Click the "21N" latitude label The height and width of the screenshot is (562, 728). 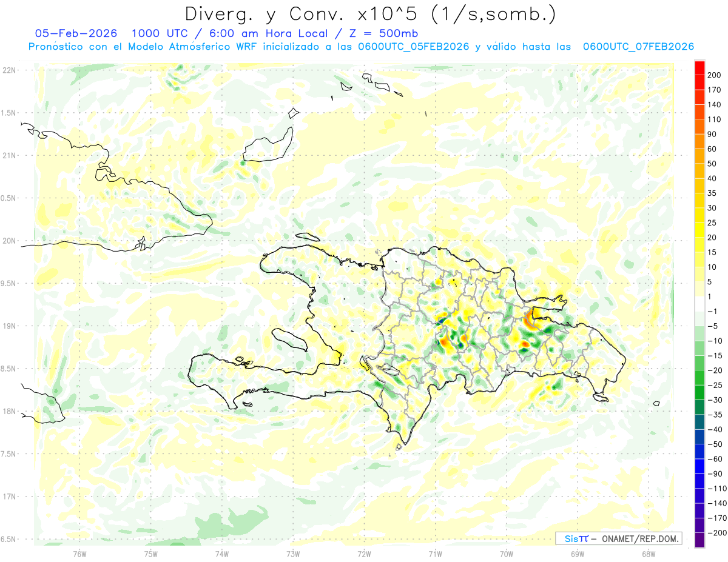[x=8, y=156]
